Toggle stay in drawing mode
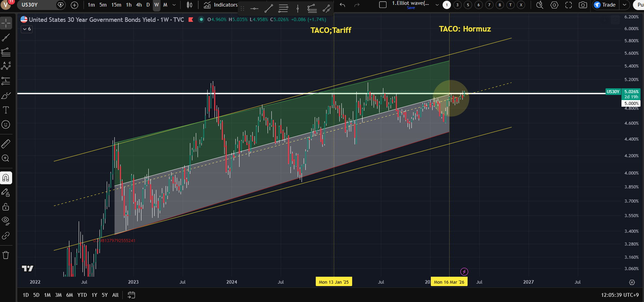 tap(6, 192)
